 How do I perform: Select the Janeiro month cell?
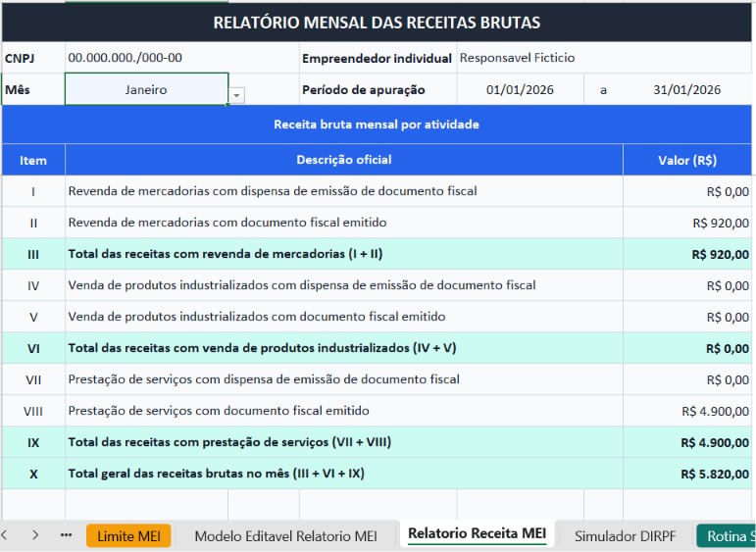[146, 89]
